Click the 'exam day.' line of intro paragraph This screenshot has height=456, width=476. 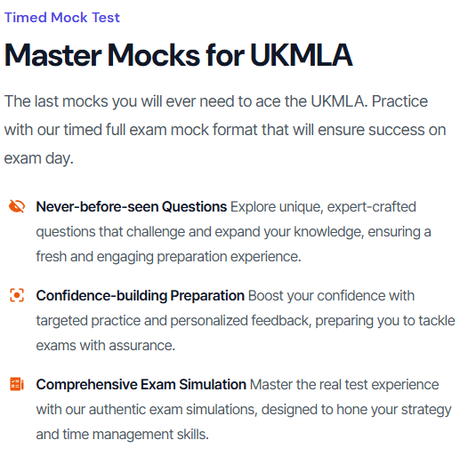coord(38,158)
